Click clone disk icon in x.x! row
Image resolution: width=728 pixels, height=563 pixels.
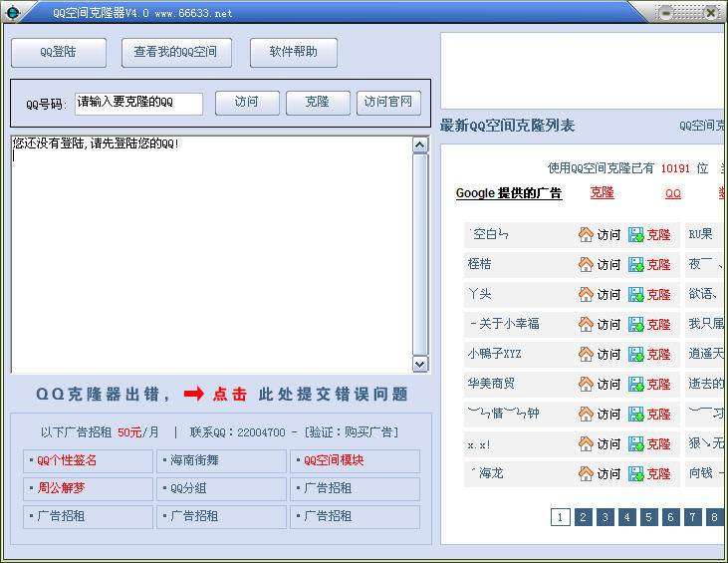(636, 444)
